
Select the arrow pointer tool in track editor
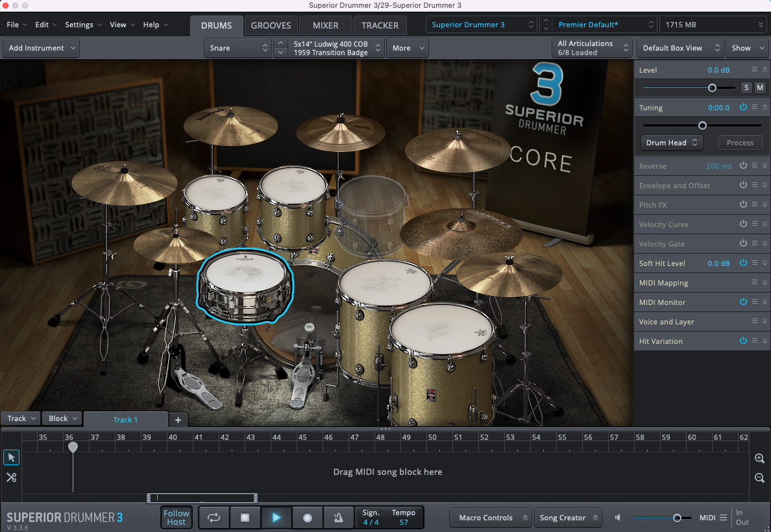11,458
